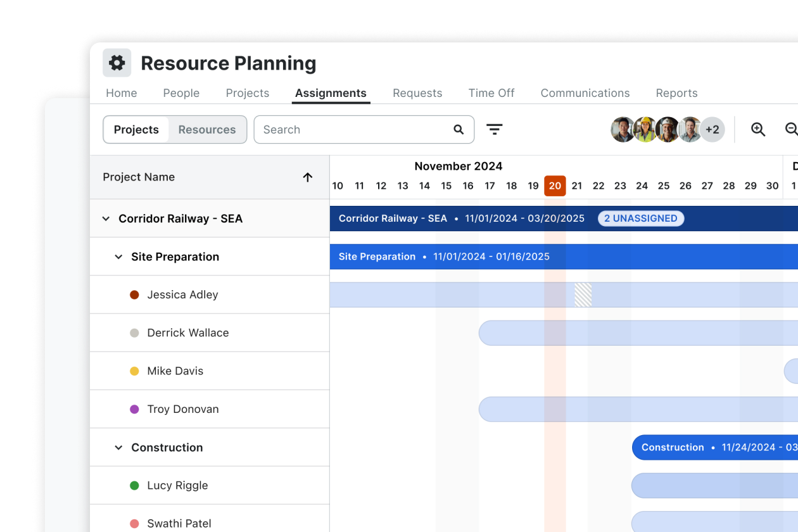Click the November 2024 month label
This screenshot has height=532, width=798.
coord(459,167)
